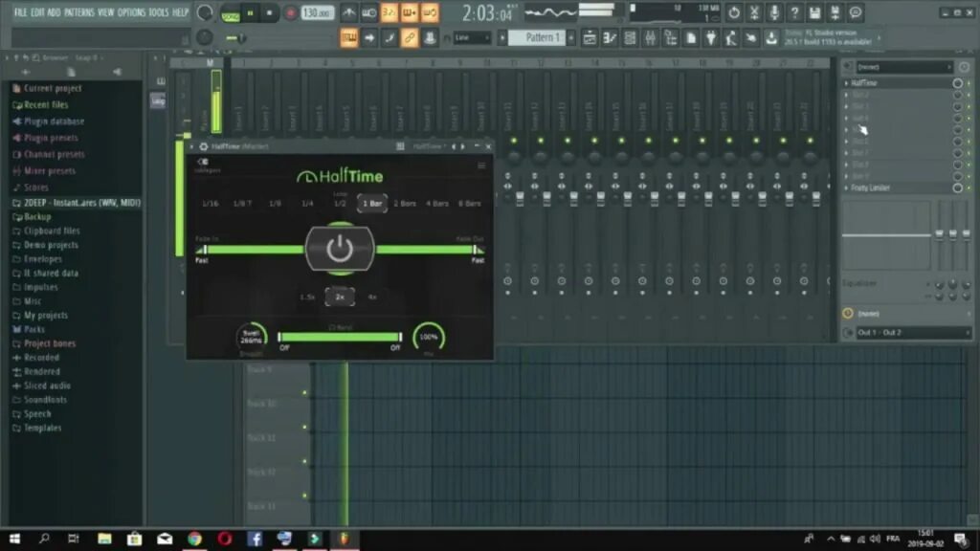Open the HalfTime hamburger menu

[481, 166]
